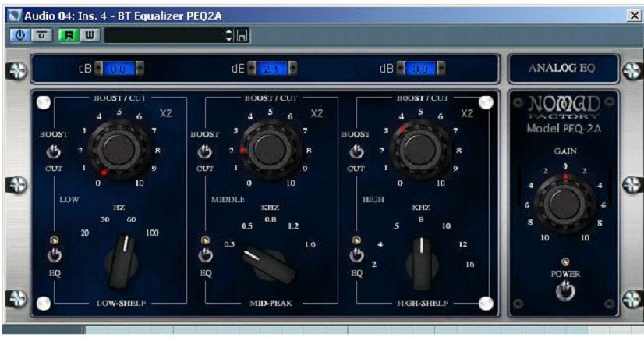
Task: Click the empty preset name field
Action: click(164, 35)
